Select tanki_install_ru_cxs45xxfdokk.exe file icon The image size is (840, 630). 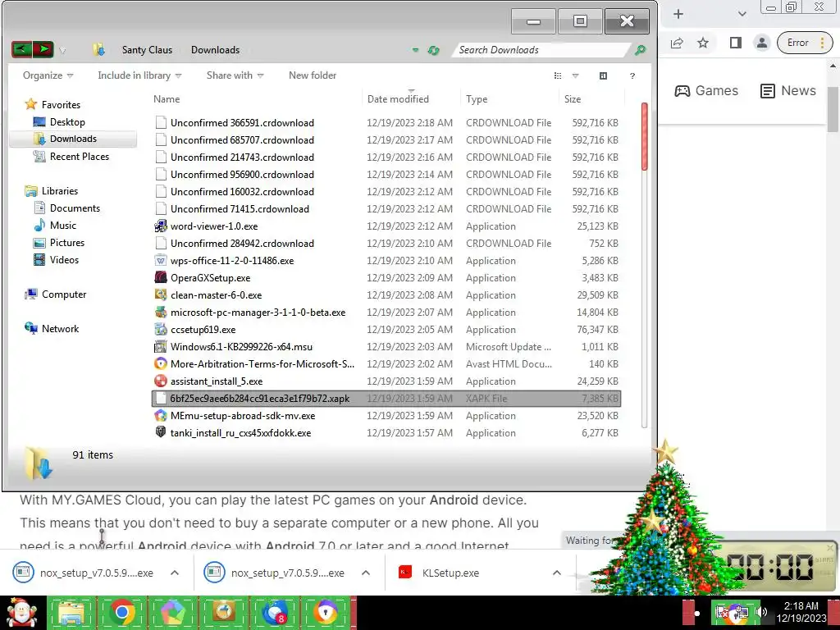pyautogui.click(x=160, y=432)
